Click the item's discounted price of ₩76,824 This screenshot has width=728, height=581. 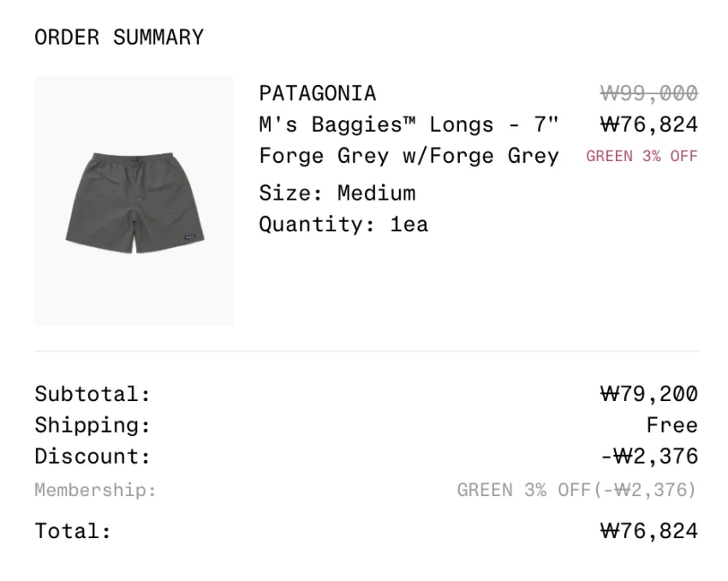tap(649, 124)
